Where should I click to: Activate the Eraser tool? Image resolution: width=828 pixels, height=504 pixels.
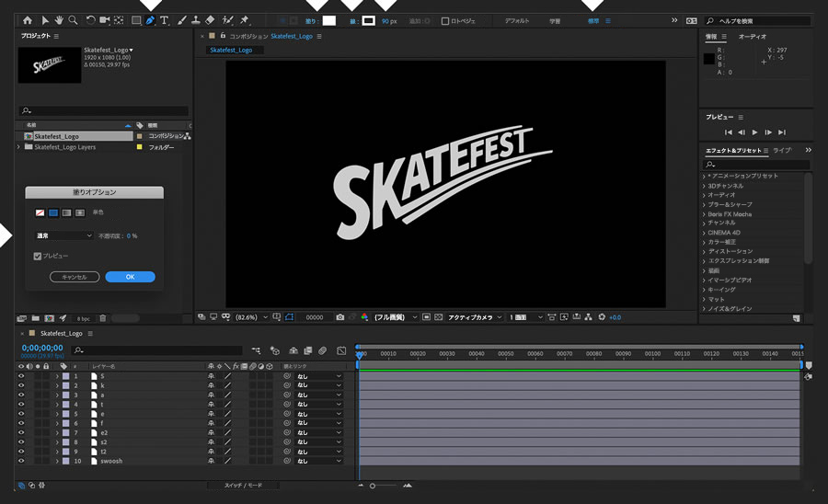tap(210, 19)
